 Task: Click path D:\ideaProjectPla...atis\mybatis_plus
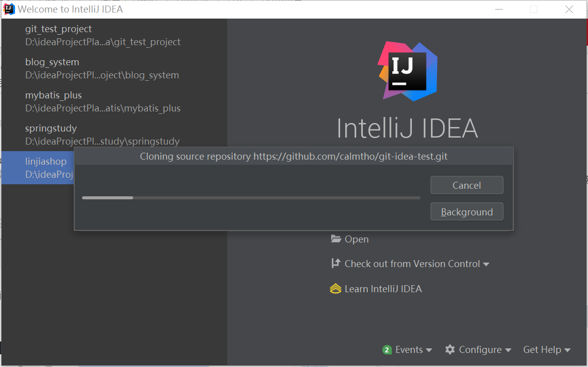103,108
